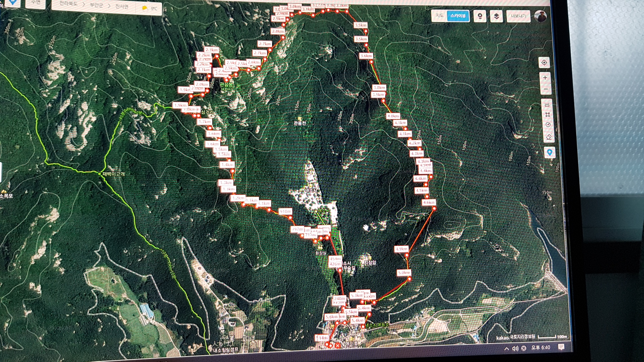Open the user profile avatar

pos(540,16)
